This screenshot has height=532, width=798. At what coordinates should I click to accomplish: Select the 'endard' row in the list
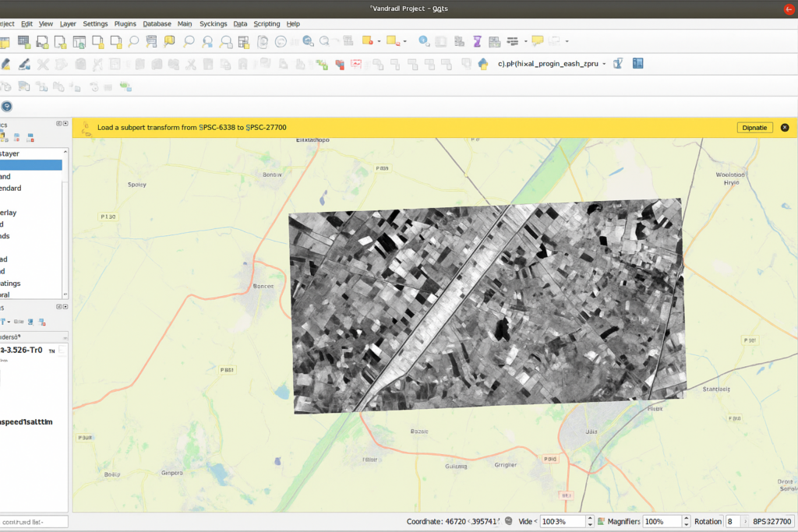click(30, 188)
